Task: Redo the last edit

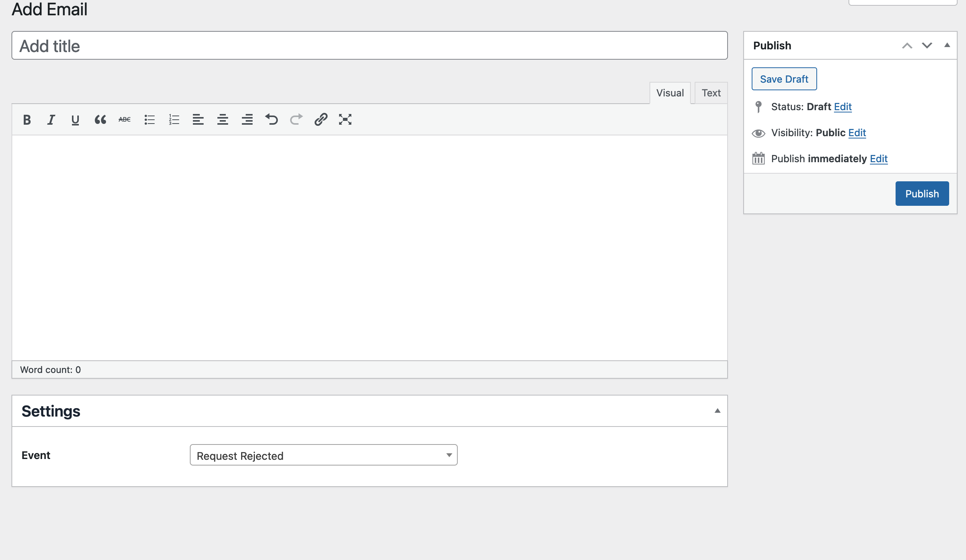Action: coord(296,120)
